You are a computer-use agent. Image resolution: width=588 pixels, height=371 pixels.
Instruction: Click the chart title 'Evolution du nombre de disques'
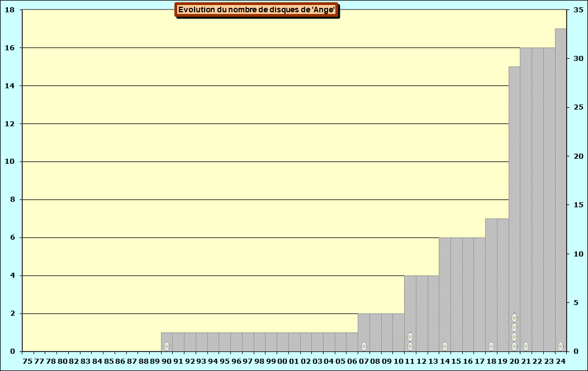point(257,9)
